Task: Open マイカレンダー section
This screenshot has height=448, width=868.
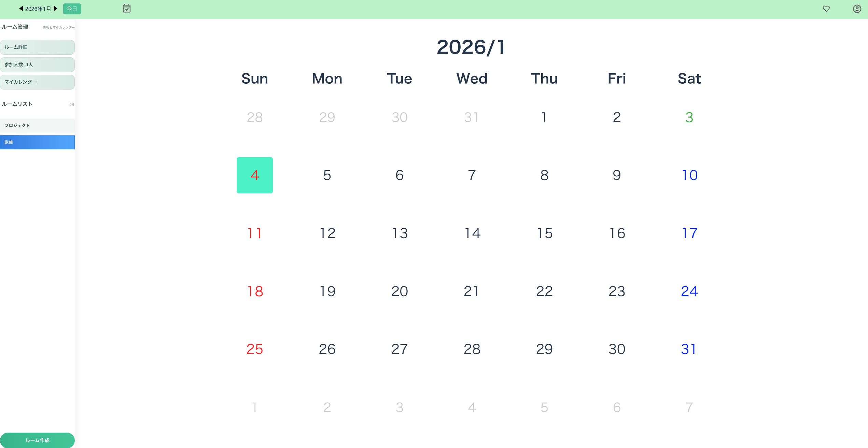Action: click(x=37, y=82)
